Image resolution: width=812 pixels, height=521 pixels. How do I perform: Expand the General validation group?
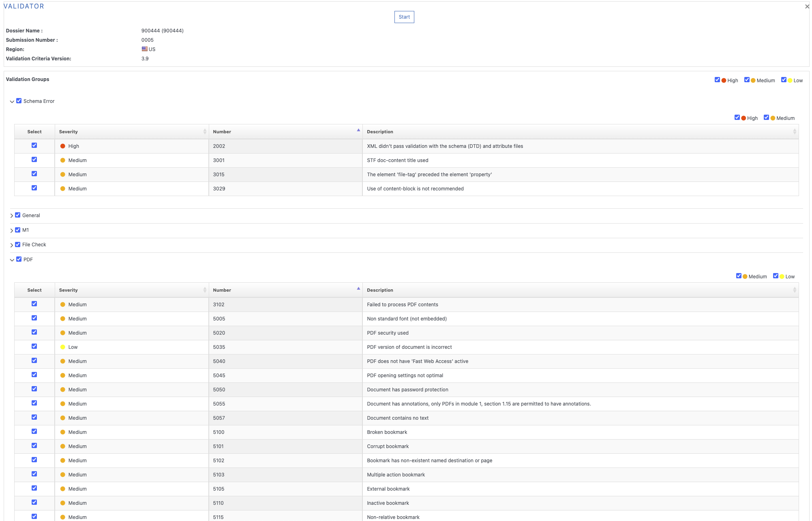tap(12, 216)
